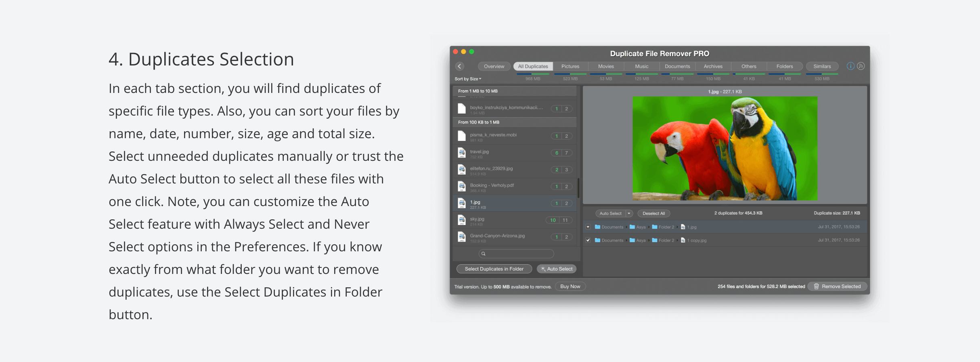The width and height of the screenshot is (980, 362).
Task: Open the blue info icon
Action: 850,66
